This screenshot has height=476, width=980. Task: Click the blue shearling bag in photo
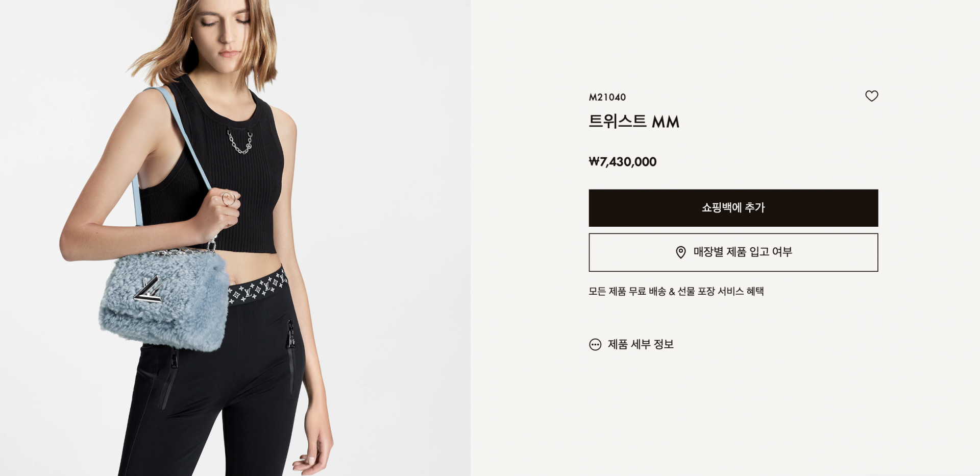tap(163, 300)
